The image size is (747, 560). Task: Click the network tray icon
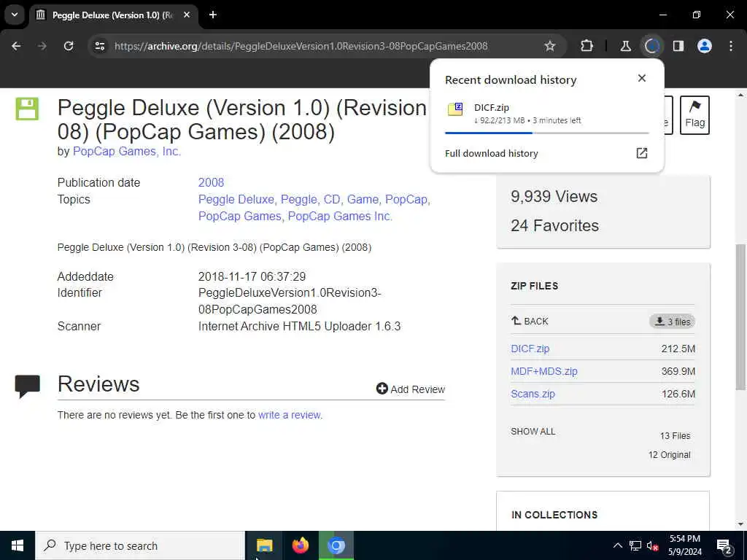[635, 545]
